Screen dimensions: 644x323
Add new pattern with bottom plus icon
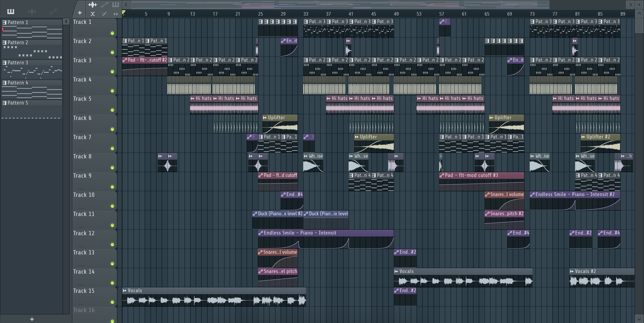(x=32, y=319)
